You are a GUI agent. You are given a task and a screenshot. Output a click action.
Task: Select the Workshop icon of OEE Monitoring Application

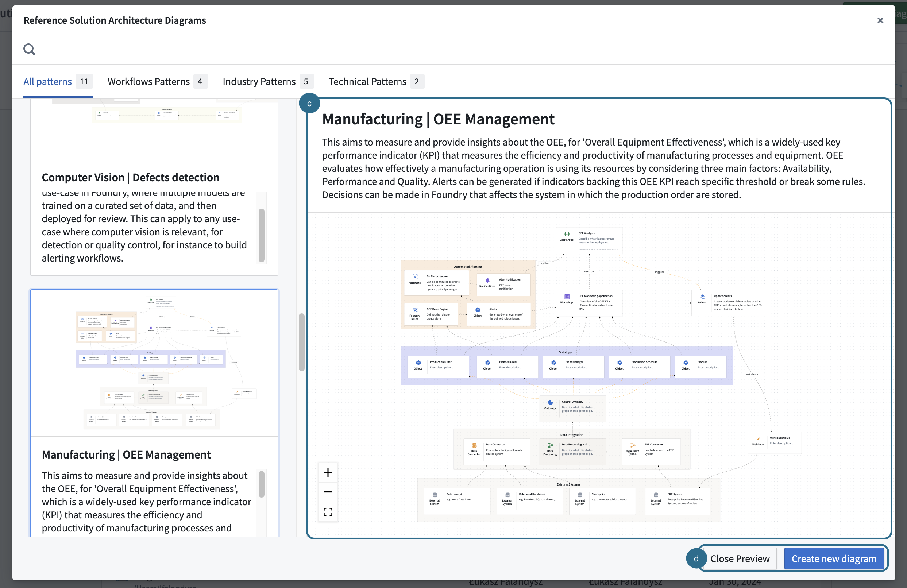coord(567,297)
